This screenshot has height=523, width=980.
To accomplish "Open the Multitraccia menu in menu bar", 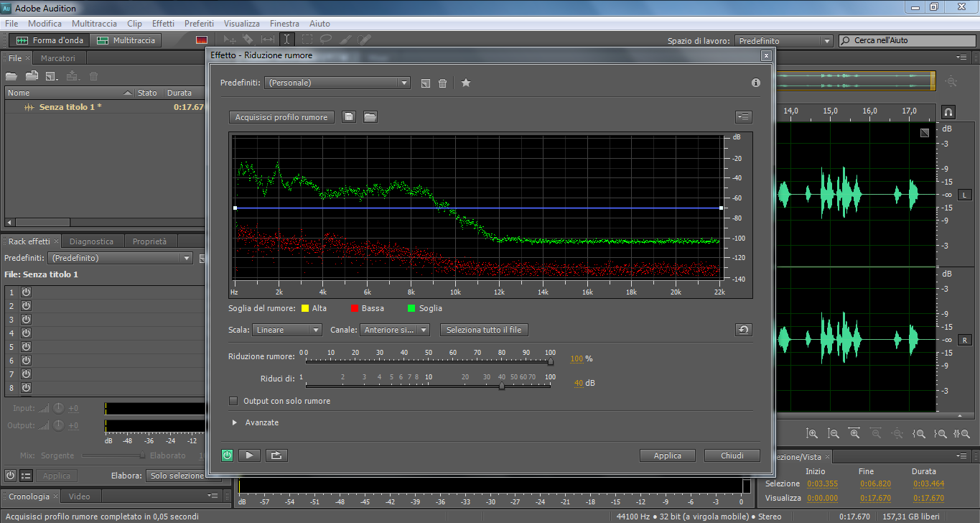I will (x=94, y=24).
